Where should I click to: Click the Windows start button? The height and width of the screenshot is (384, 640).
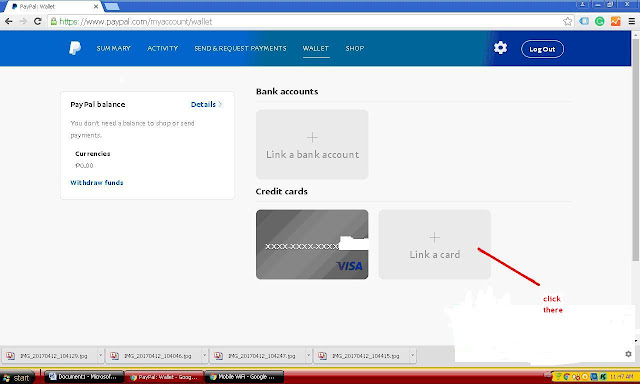pos(18,377)
